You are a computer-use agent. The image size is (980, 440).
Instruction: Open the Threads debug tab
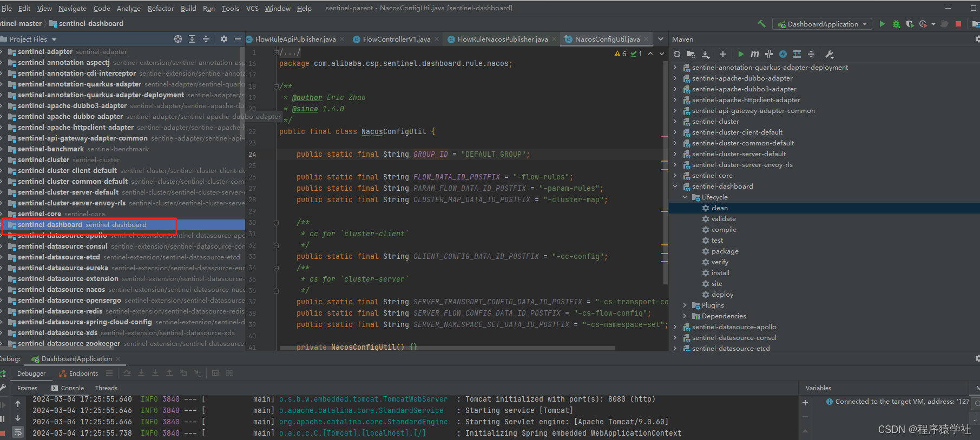pos(106,388)
